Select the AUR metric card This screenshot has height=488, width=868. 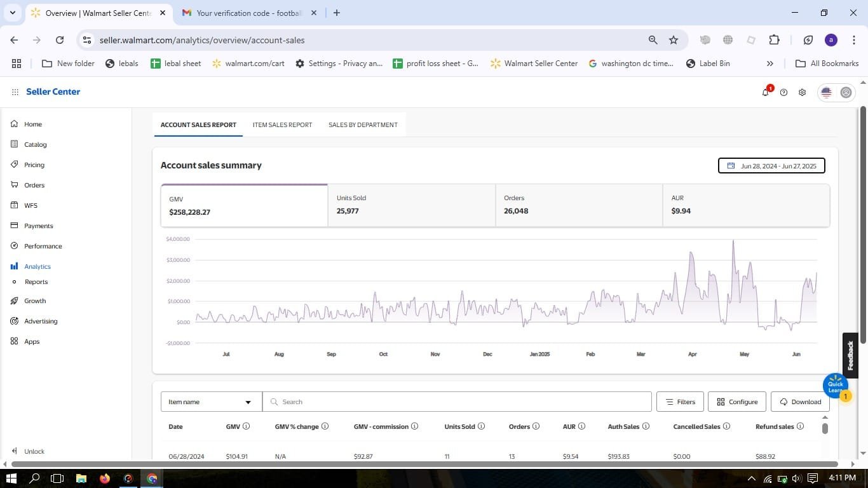tap(746, 205)
